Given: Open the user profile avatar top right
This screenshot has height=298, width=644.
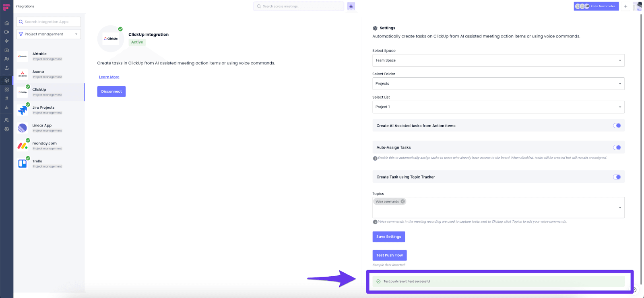Looking at the screenshot, I should 637,6.
